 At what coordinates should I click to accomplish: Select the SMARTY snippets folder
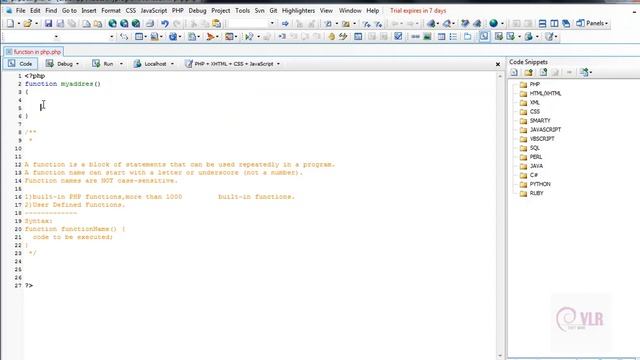click(535, 121)
